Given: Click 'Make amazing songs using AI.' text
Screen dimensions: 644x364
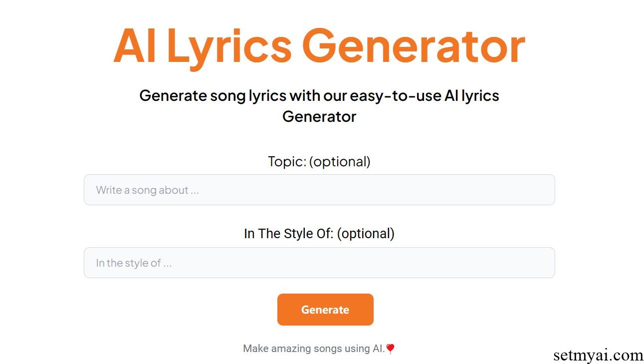Looking at the screenshot, I should pos(314,349).
